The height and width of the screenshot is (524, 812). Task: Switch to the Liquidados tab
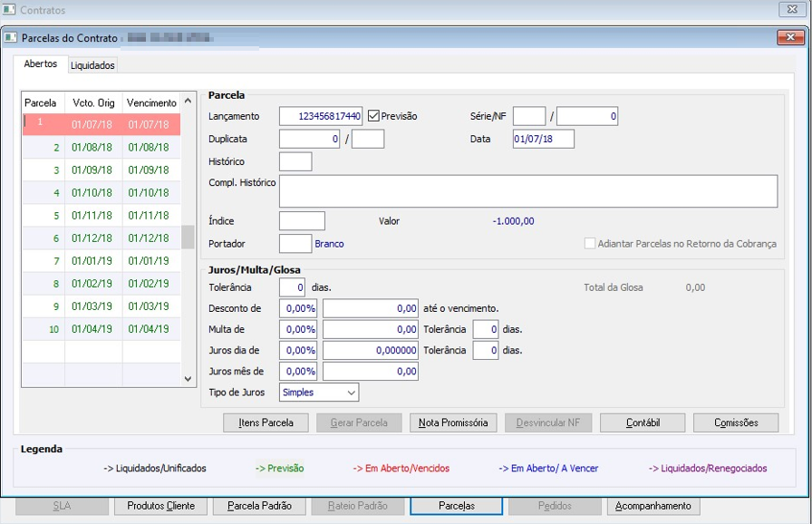coord(92,65)
